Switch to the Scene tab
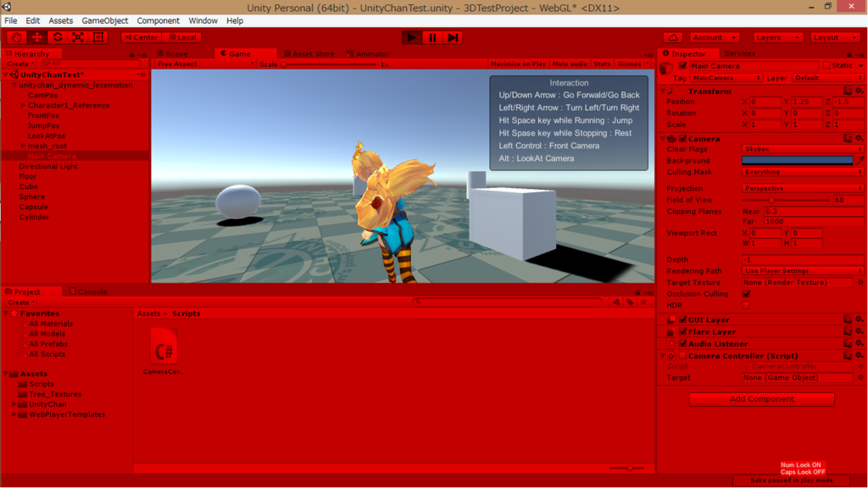The image size is (868, 488). 172,53
